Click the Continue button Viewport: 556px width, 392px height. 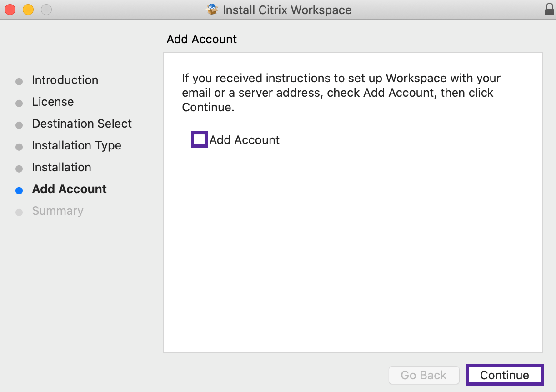(x=505, y=375)
